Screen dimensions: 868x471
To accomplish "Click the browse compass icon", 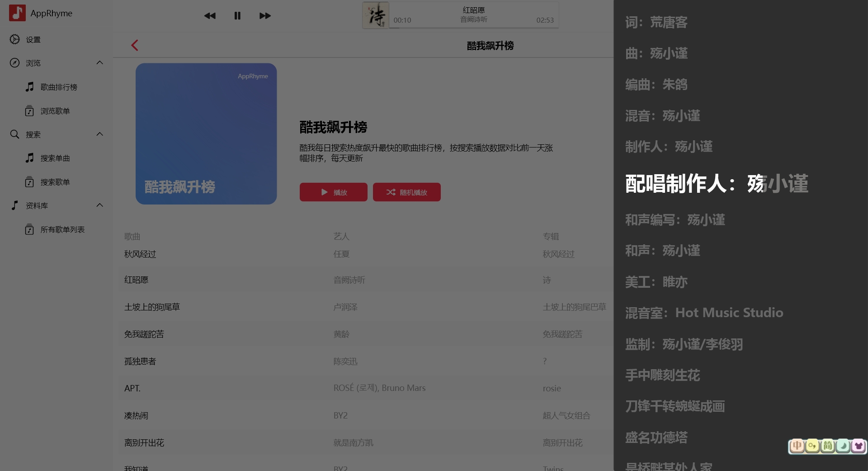I will 15,63.
